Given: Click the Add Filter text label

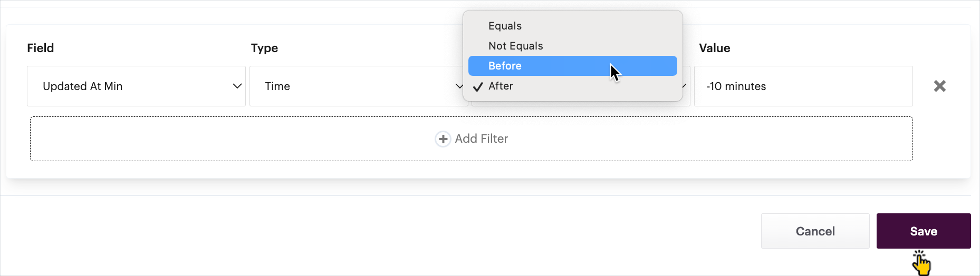Looking at the screenshot, I should pyautogui.click(x=481, y=139).
